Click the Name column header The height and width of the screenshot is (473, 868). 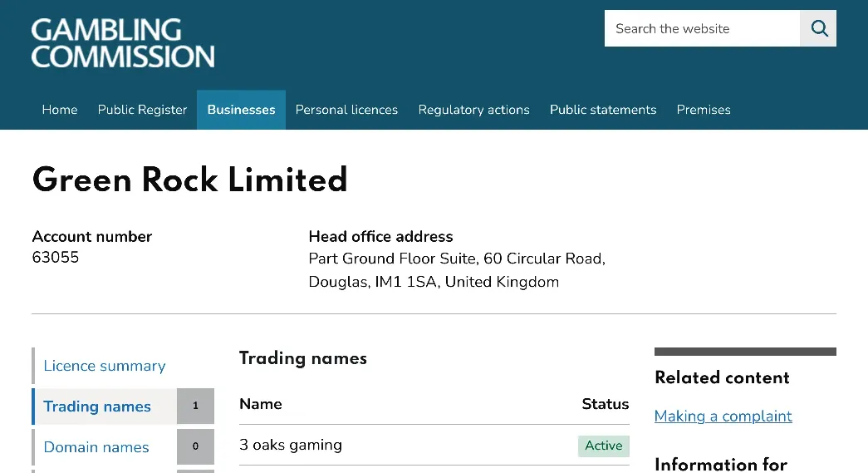pos(261,404)
